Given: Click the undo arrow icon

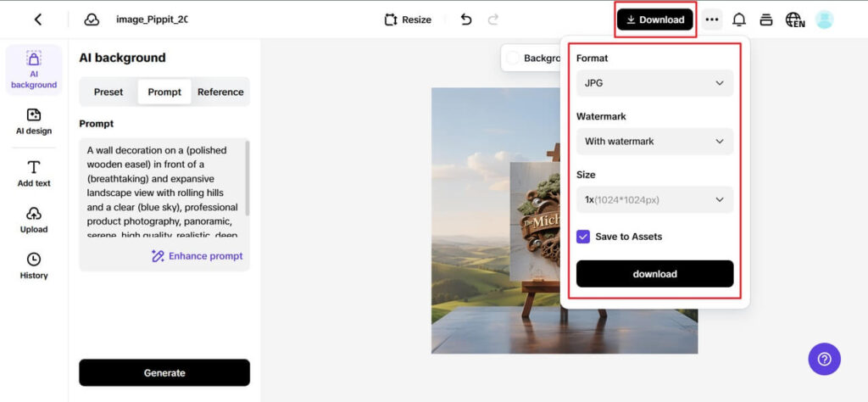Looking at the screenshot, I should [x=466, y=20].
